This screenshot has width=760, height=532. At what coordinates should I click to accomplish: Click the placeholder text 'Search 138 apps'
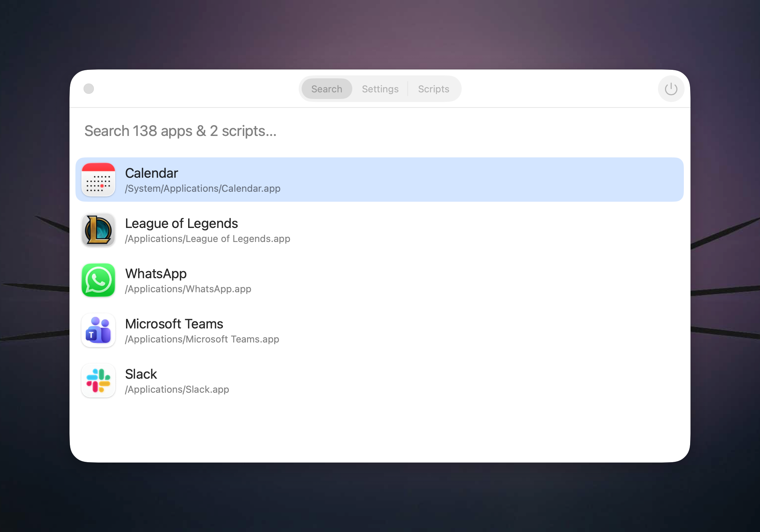tap(180, 131)
